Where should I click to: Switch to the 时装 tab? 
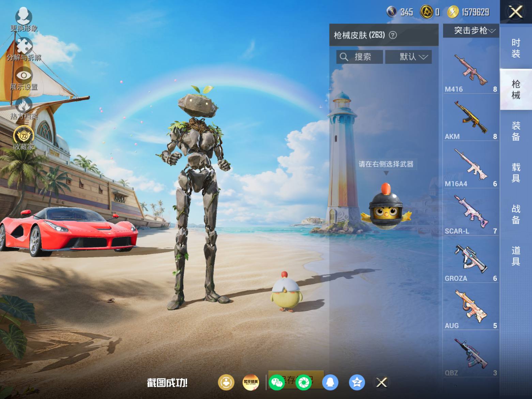click(x=516, y=48)
